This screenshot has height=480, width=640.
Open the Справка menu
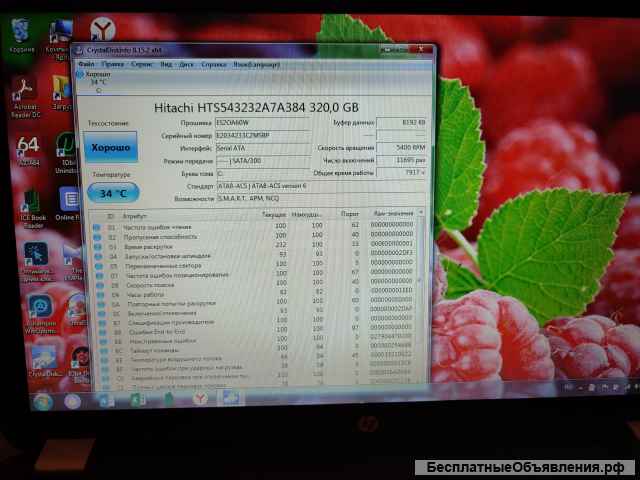[213, 64]
